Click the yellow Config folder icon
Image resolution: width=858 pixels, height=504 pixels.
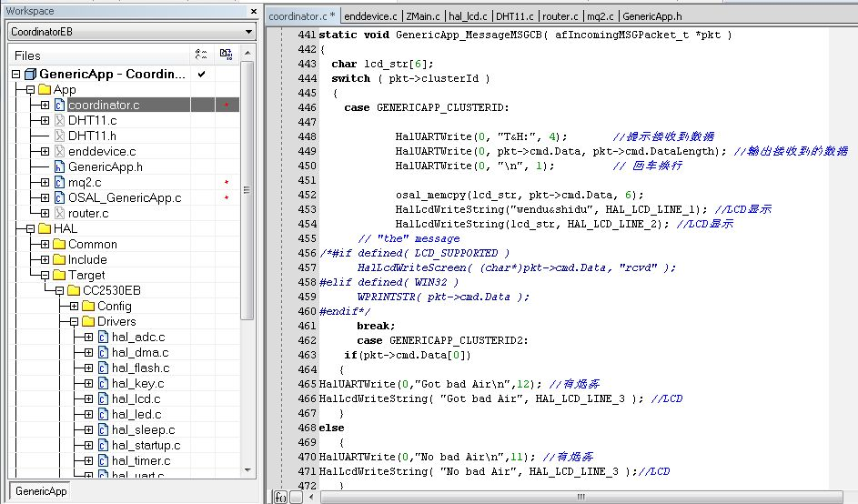pos(88,307)
